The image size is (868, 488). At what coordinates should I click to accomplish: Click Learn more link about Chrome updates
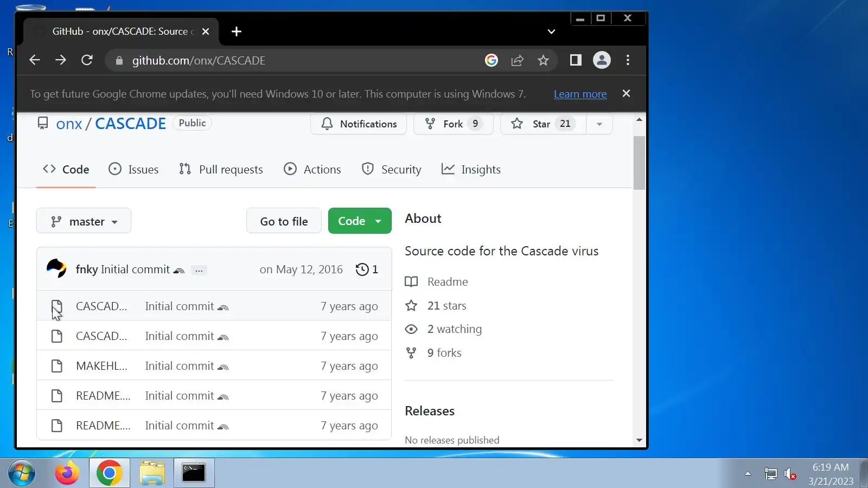[x=580, y=94]
